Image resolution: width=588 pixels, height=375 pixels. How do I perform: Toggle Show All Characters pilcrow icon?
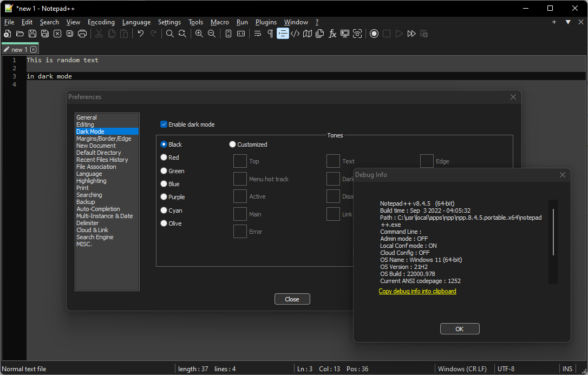(270, 34)
